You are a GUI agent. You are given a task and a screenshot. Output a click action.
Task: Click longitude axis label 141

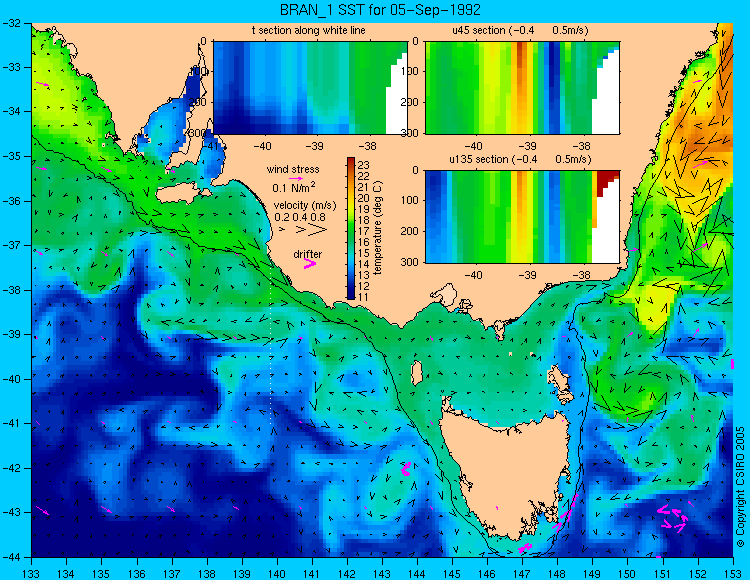click(312, 574)
